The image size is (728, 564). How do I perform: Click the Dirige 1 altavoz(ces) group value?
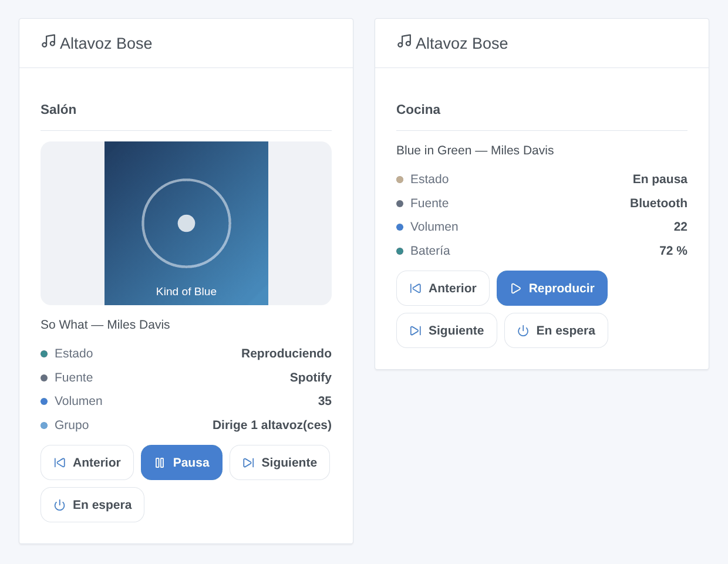coord(272,425)
